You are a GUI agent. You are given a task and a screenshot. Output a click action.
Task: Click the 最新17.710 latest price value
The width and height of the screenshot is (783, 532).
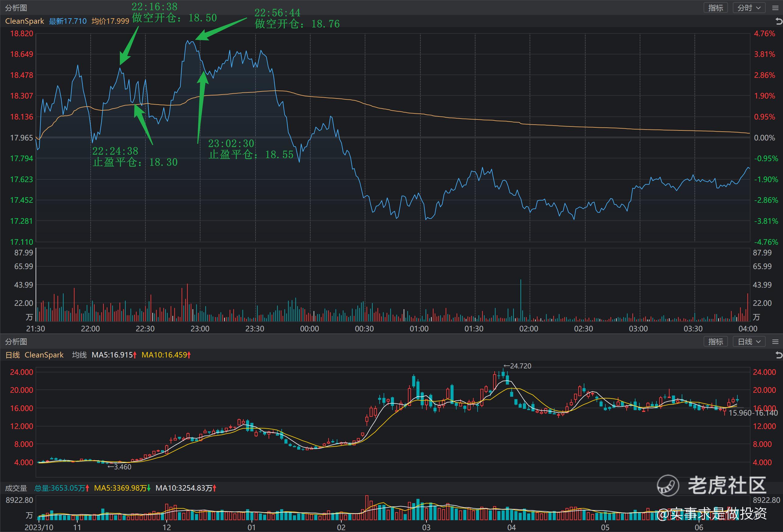point(68,21)
